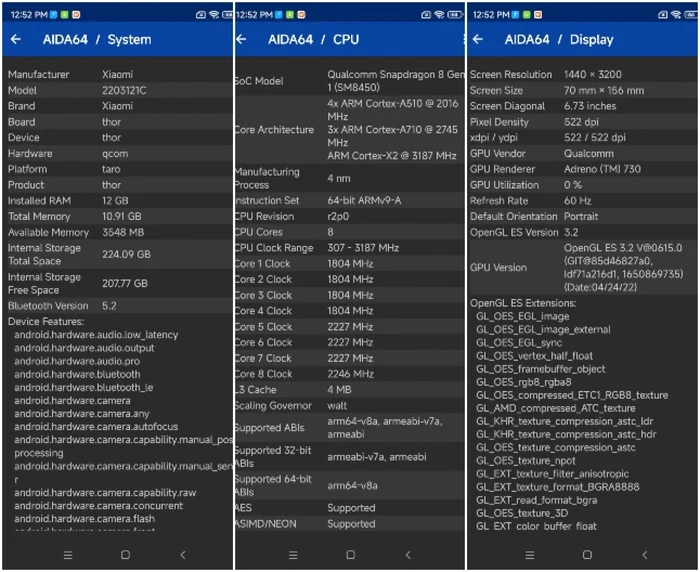Tap Wi-Fi status icon above CPU screen

439,15
